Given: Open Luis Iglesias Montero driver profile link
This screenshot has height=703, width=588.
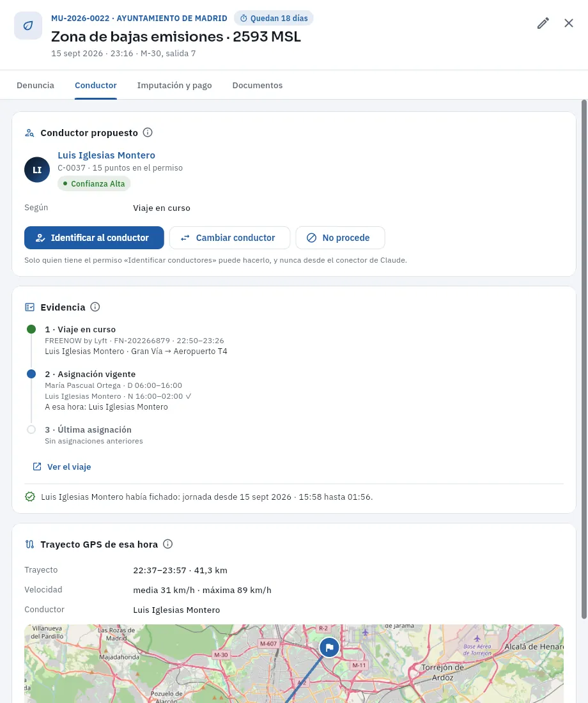Looking at the screenshot, I should click(106, 155).
